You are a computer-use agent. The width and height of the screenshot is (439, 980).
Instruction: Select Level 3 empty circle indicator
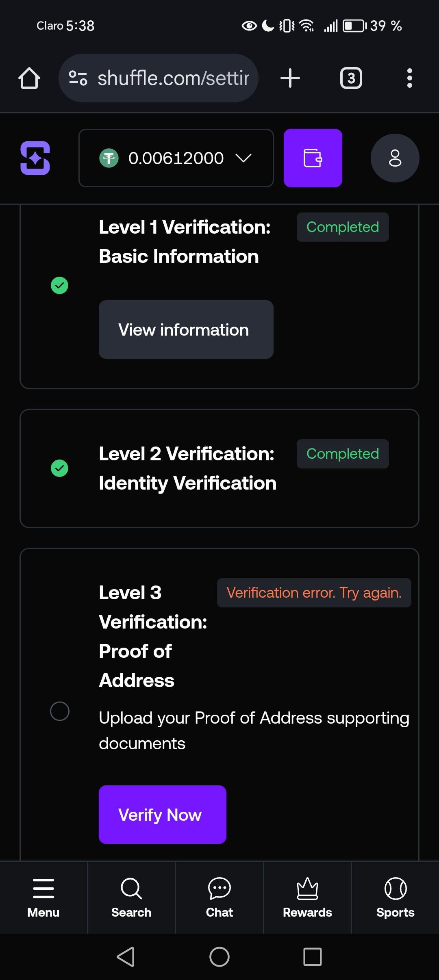click(59, 711)
